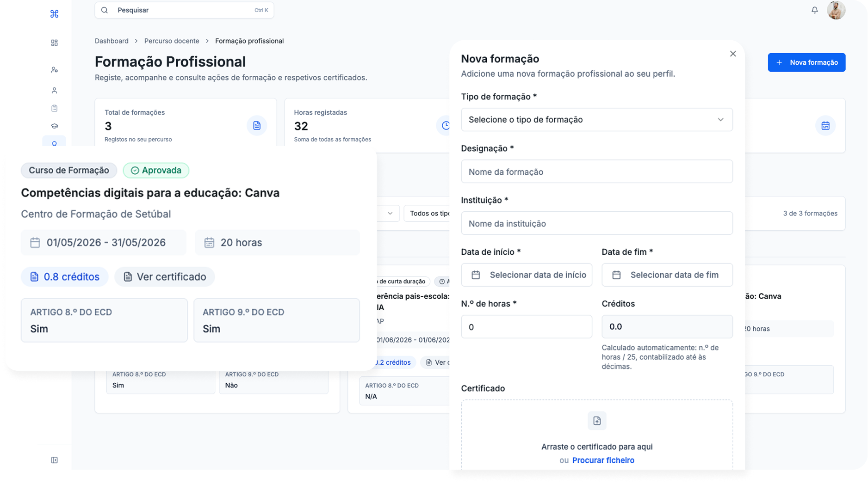868x484 pixels.
Task: Click the Procurar ficheiro link
Action: [x=603, y=460]
